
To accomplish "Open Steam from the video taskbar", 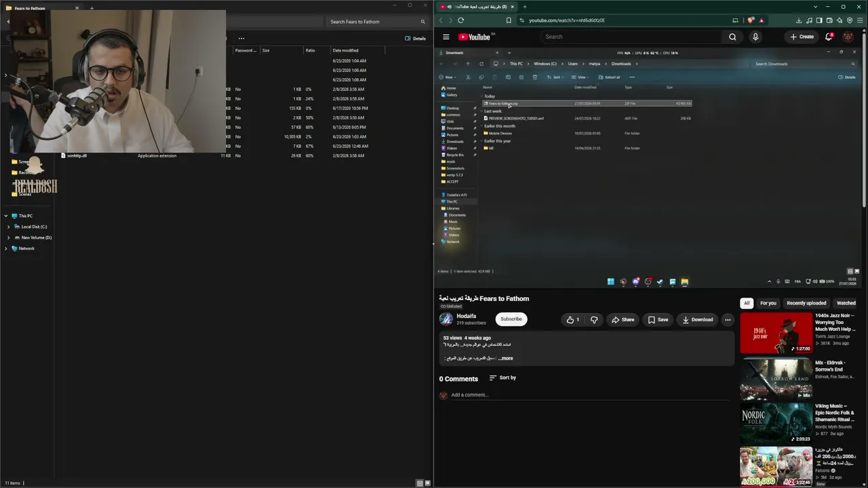I will pos(660,281).
